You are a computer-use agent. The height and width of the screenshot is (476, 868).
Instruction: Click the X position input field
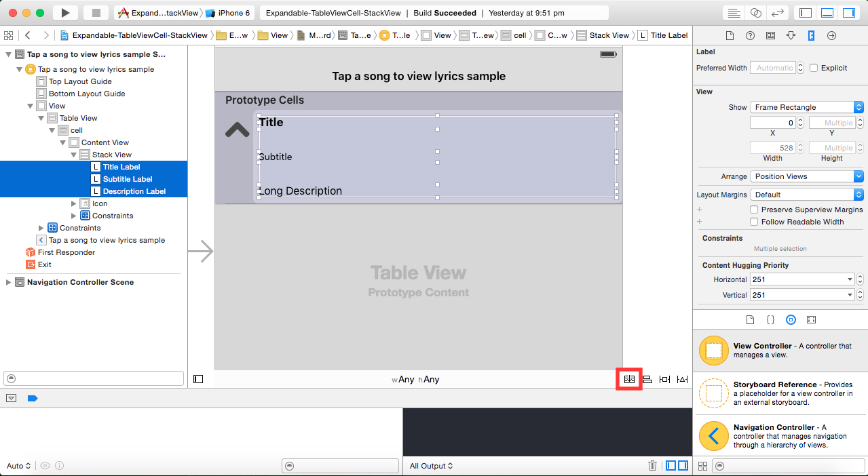773,123
